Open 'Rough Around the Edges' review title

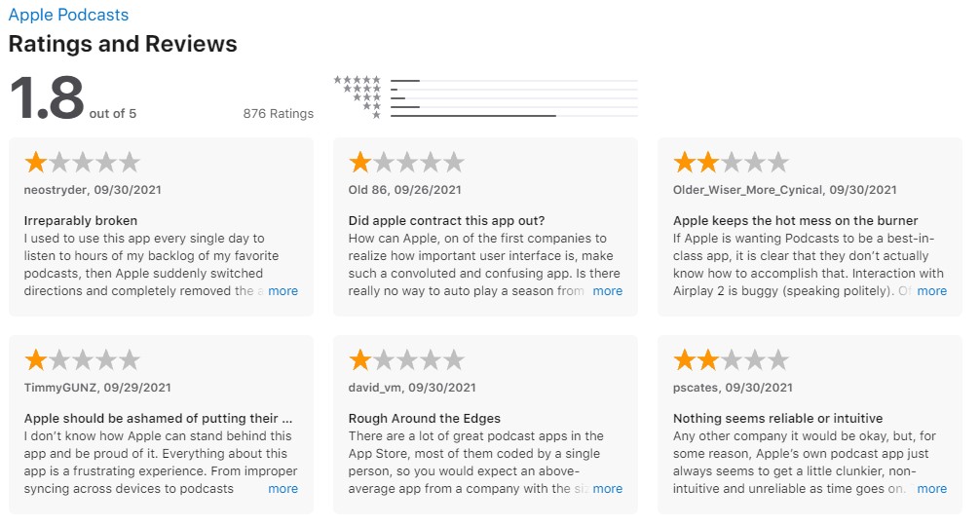pos(425,419)
